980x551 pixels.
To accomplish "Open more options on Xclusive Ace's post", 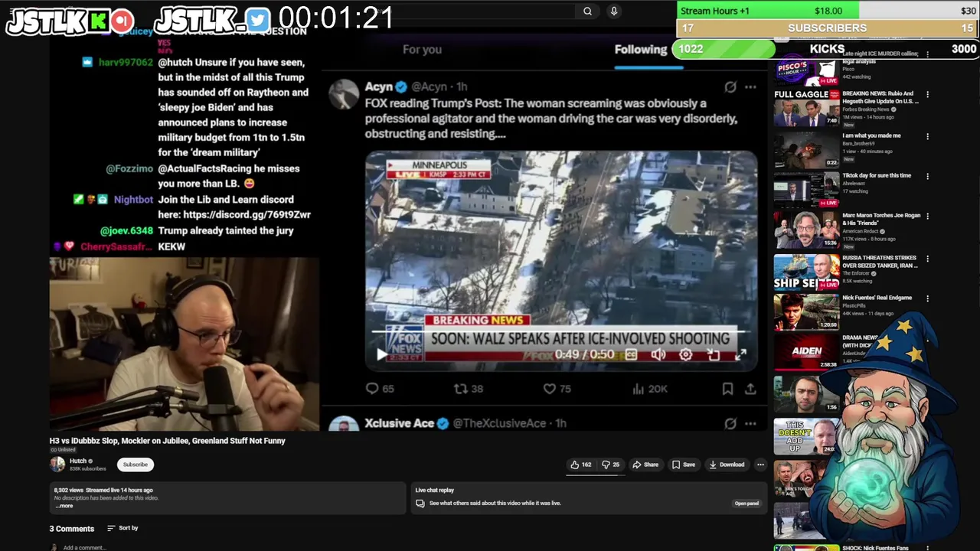I will point(750,423).
